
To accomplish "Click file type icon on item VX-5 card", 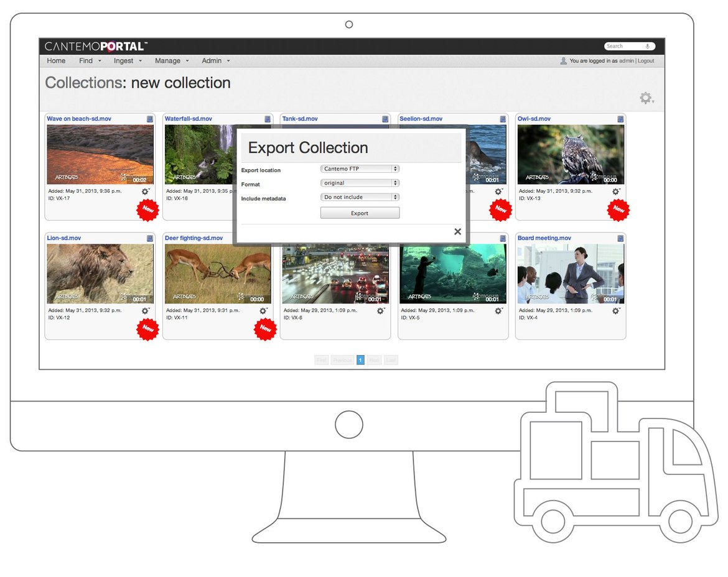I will tap(502, 238).
